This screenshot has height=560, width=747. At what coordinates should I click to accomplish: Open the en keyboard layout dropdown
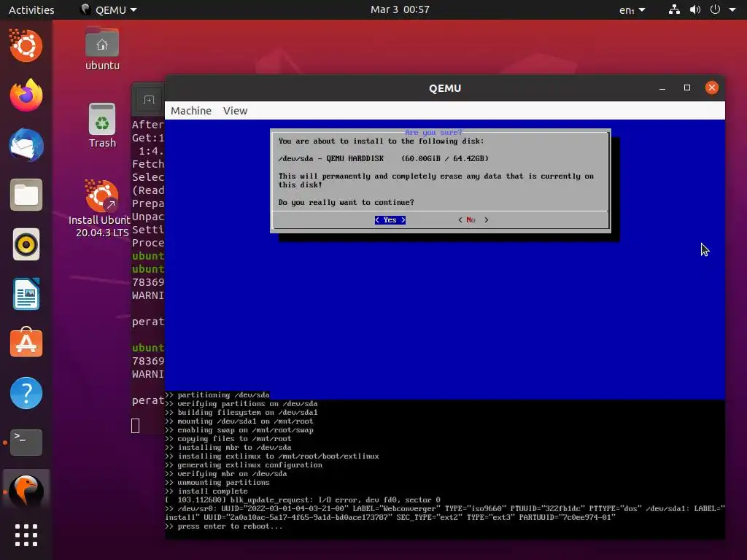[632, 9]
